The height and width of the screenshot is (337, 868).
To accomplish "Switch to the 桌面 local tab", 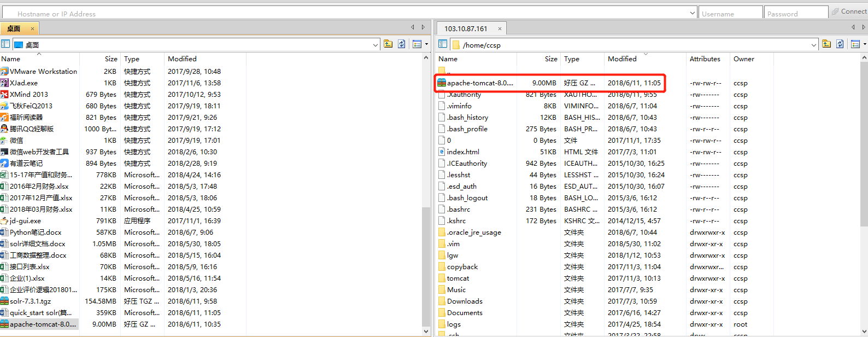I will (x=14, y=28).
